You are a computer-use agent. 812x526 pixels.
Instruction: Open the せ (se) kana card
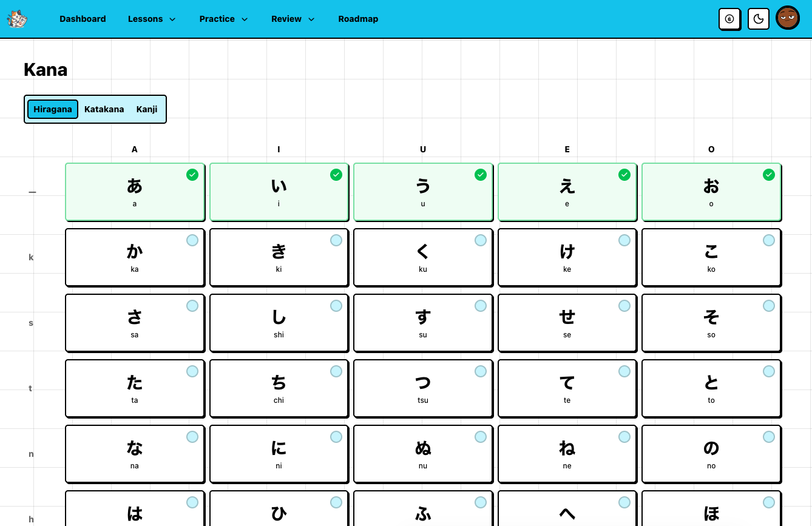(567, 323)
